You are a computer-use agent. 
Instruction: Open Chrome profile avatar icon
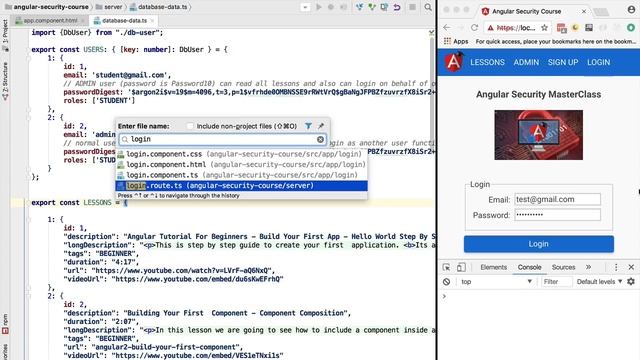coord(631,10)
